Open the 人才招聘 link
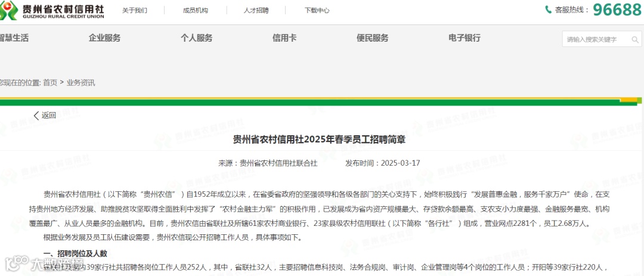Image resolution: width=644 pixels, height=276 pixels. [256, 10]
